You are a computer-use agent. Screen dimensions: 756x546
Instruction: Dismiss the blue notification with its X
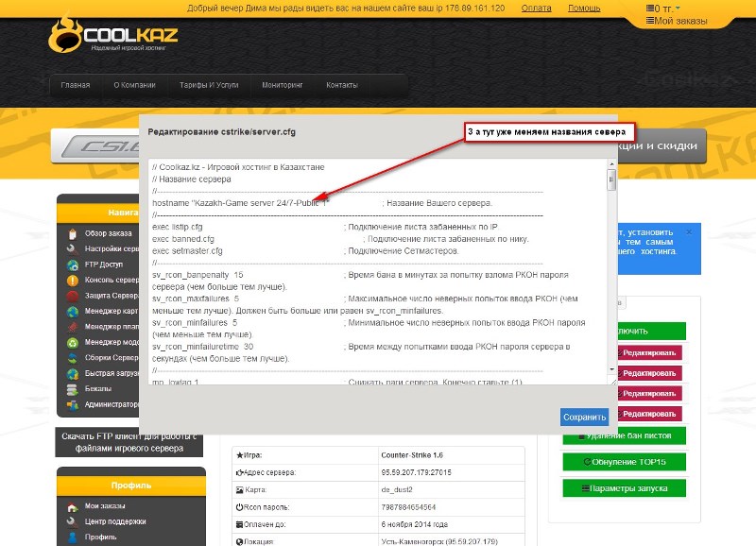689,231
